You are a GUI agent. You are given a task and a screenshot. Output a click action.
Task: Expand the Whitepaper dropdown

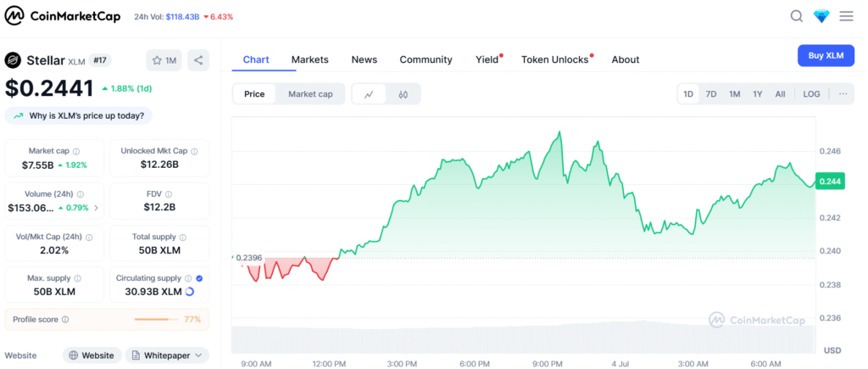click(167, 355)
